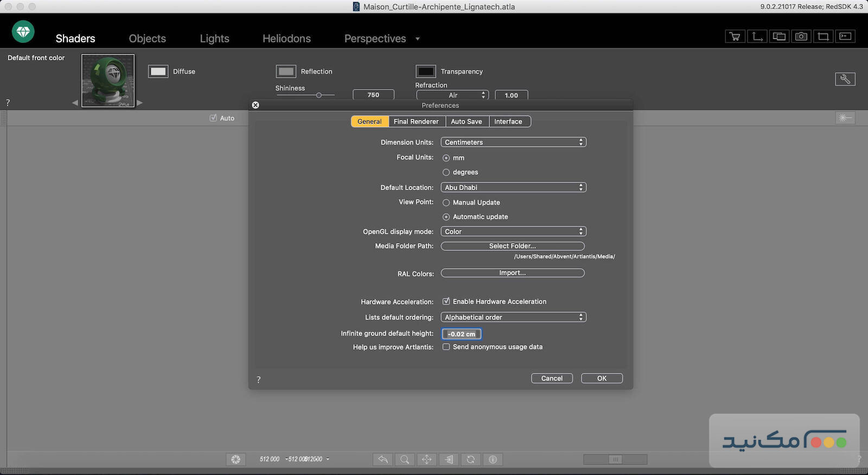Click the refresh rotate icon

click(471, 459)
